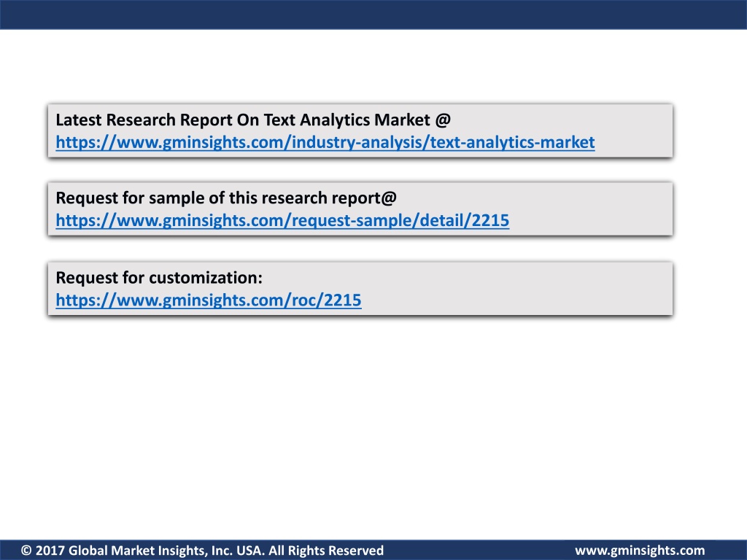Open the request-sample/detail/2215 link
Viewport: 747px width, 560px height.
(x=282, y=220)
